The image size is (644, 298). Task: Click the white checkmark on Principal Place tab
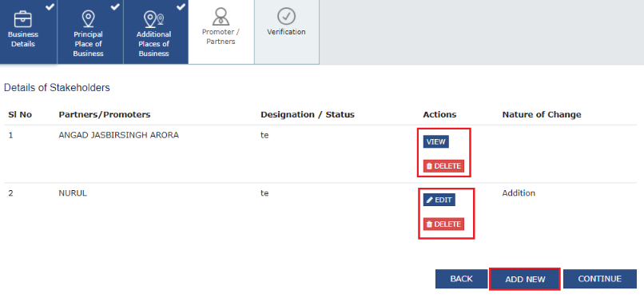pyautogui.click(x=116, y=6)
